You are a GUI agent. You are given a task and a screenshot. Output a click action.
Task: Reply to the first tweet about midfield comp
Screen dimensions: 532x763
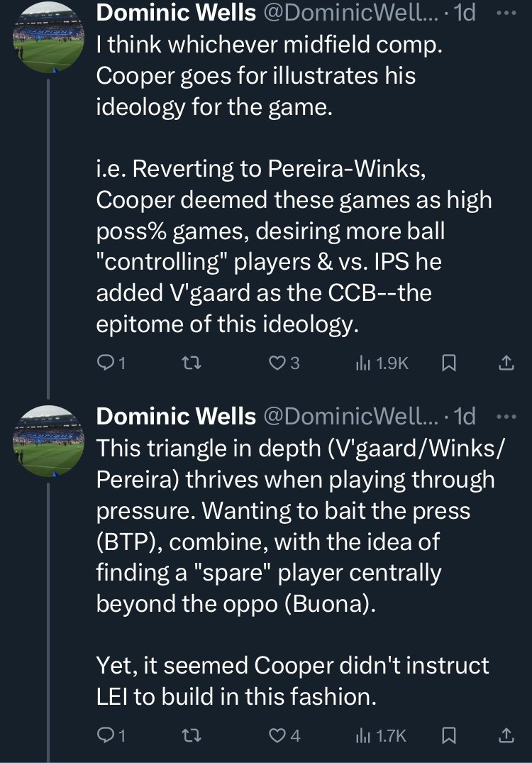pyautogui.click(x=111, y=363)
